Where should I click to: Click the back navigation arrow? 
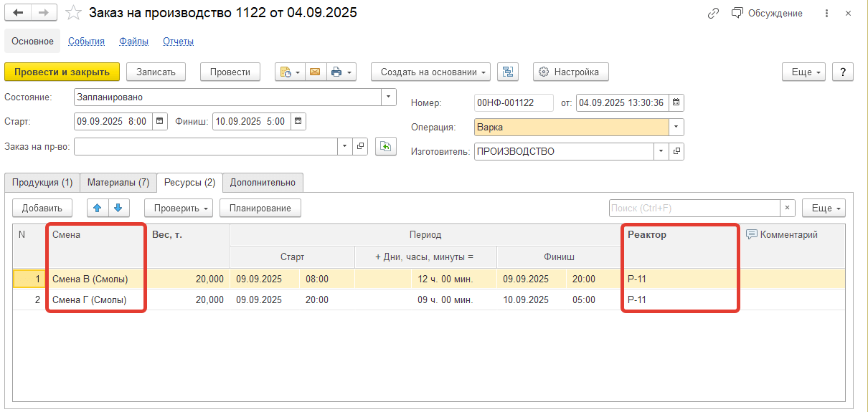tap(18, 13)
